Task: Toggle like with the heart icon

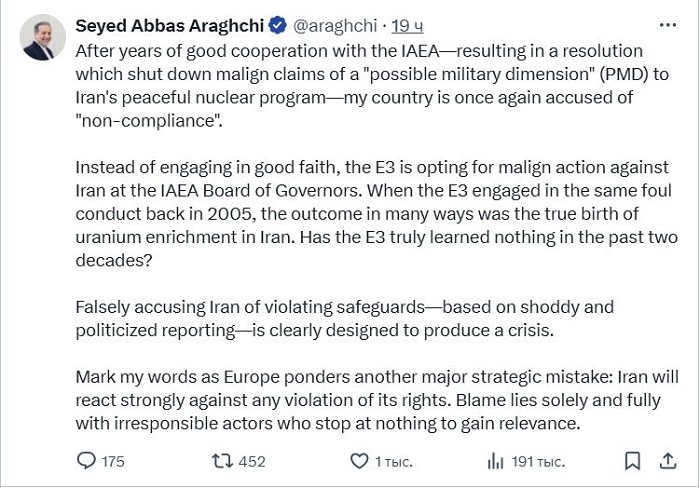Action: coord(358,461)
